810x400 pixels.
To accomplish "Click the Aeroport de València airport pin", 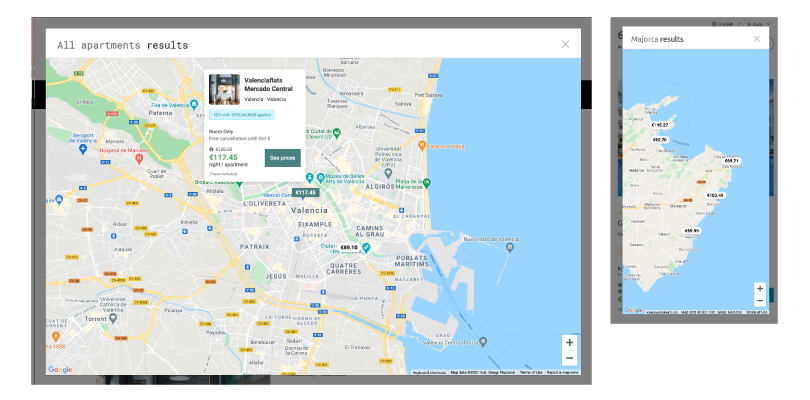I will tap(83, 149).
